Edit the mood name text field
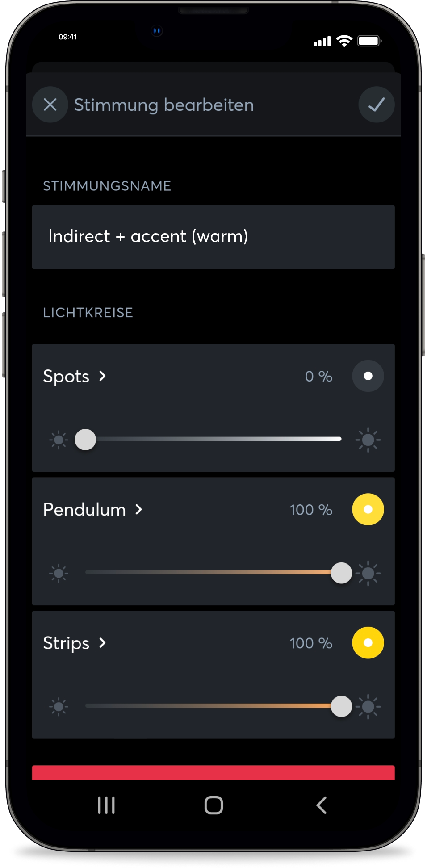The width and height of the screenshot is (427, 868). 213,237
